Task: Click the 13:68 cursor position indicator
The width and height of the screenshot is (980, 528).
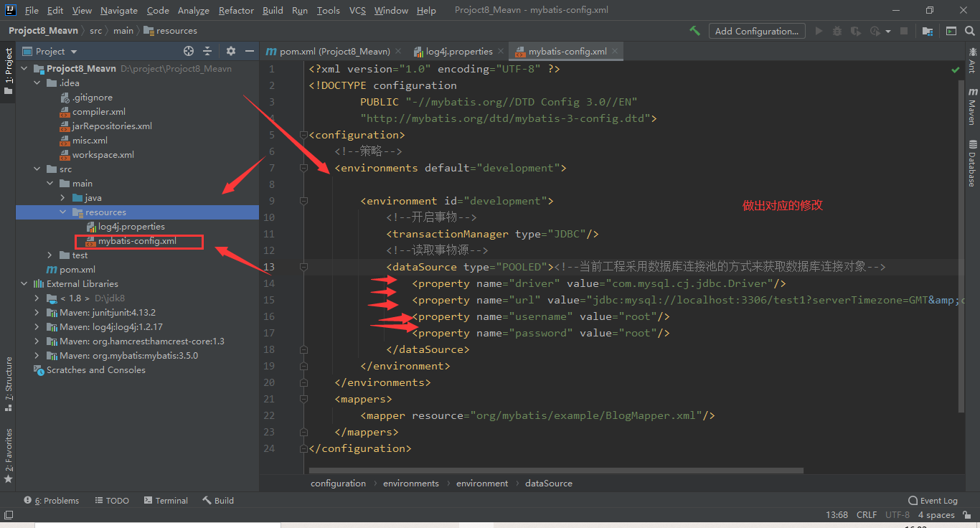Action: tap(837, 514)
